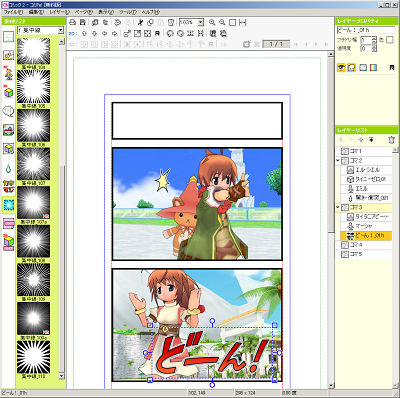
Task: Nudge layer left with the left arrow icon
Action: point(104,33)
